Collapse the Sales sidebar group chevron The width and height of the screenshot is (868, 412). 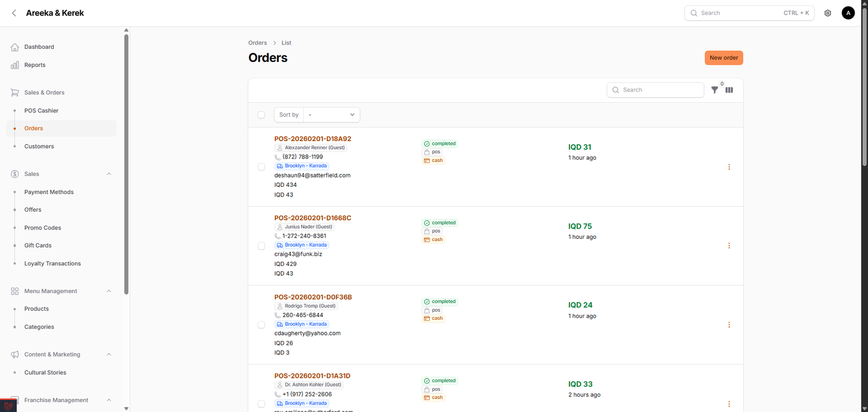pyautogui.click(x=109, y=174)
